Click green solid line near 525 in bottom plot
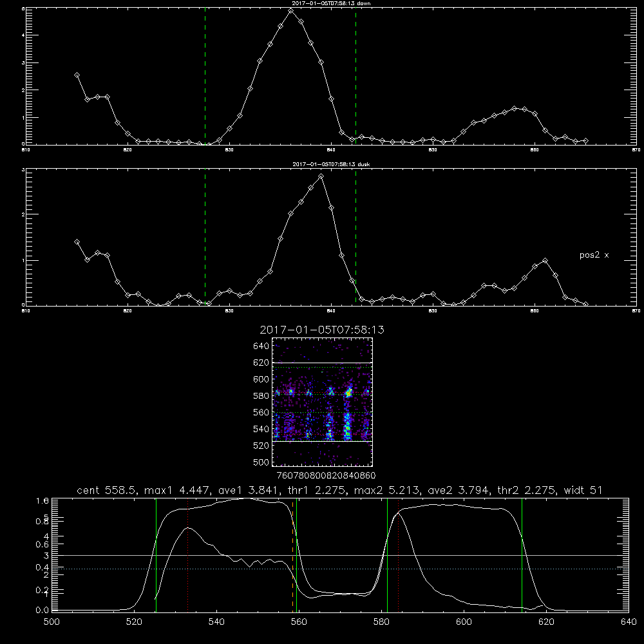The height and width of the screenshot is (644, 644). [156, 554]
